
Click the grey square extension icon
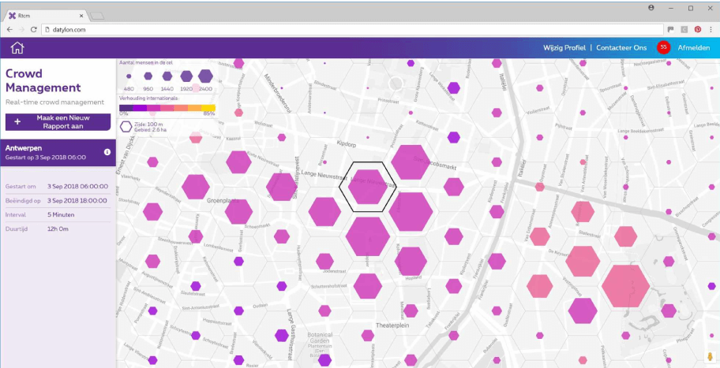(x=684, y=29)
